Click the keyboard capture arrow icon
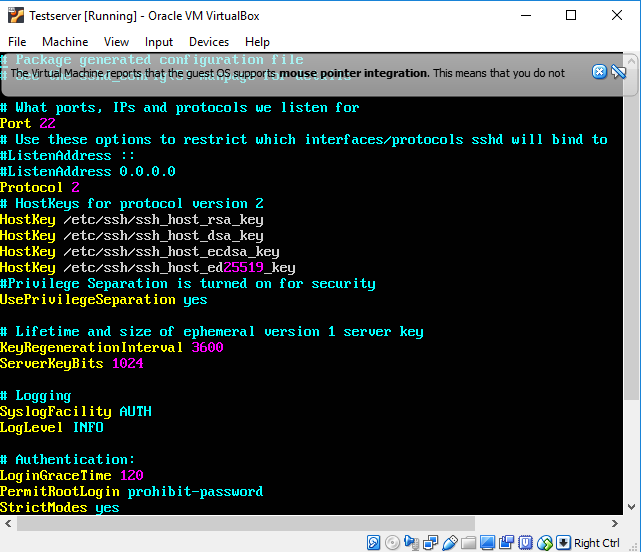The height and width of the screenshot is (552, 641). [563, 543]
